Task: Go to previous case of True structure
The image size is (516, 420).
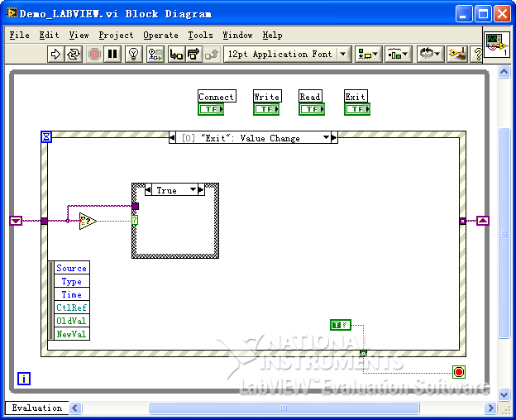Action: click(148, 190)
